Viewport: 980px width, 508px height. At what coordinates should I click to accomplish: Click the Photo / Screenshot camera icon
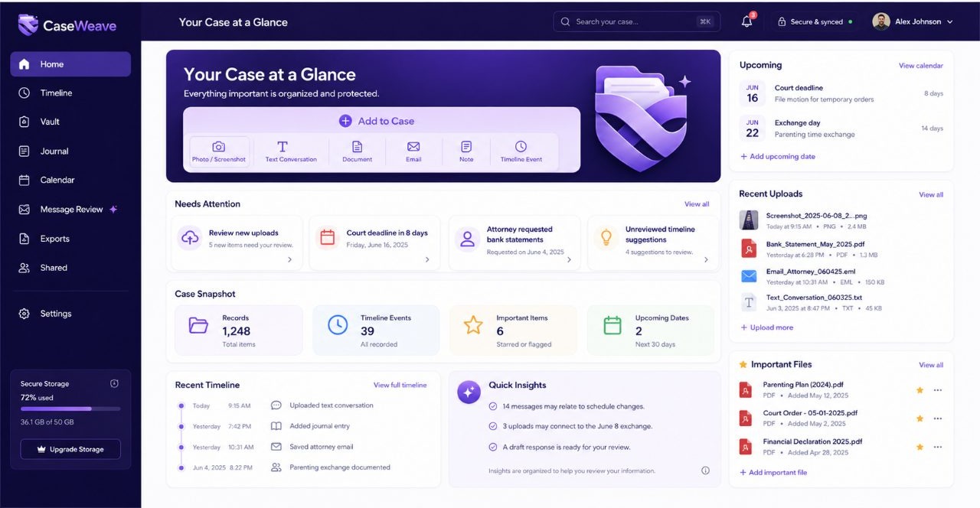(219, 146)
